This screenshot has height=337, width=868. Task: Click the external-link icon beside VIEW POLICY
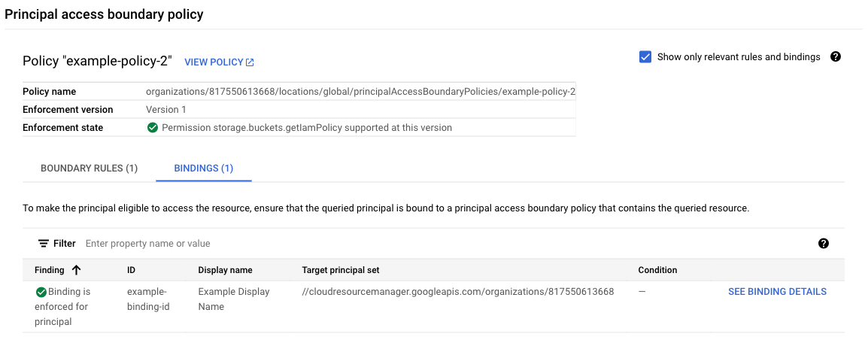(x=250, y=62)
